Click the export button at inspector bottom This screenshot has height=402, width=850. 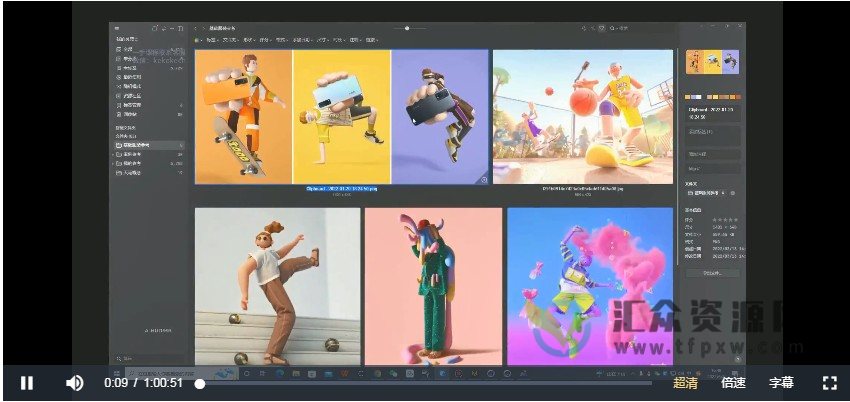pos(713,273)
